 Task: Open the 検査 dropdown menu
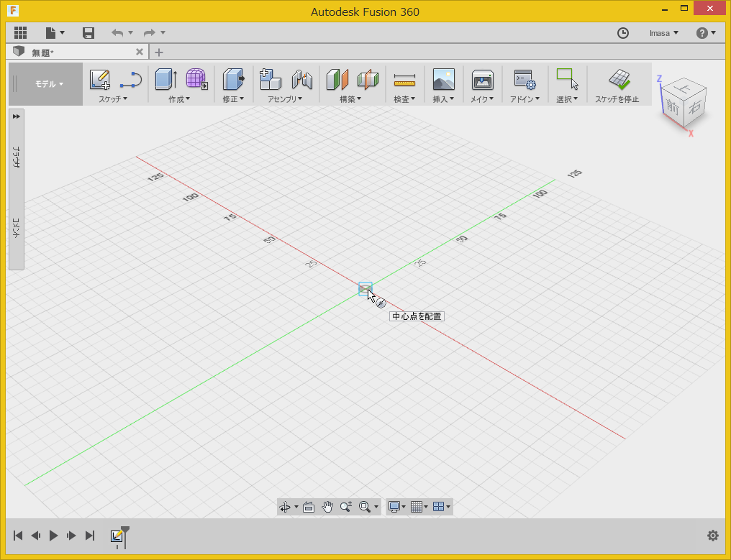[x=404, y=99]
